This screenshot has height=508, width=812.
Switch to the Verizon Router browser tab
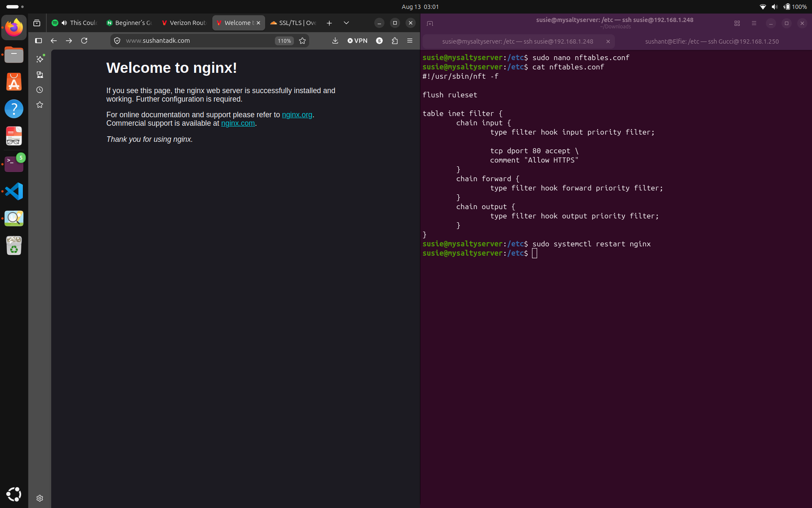(x=184, y=23)
